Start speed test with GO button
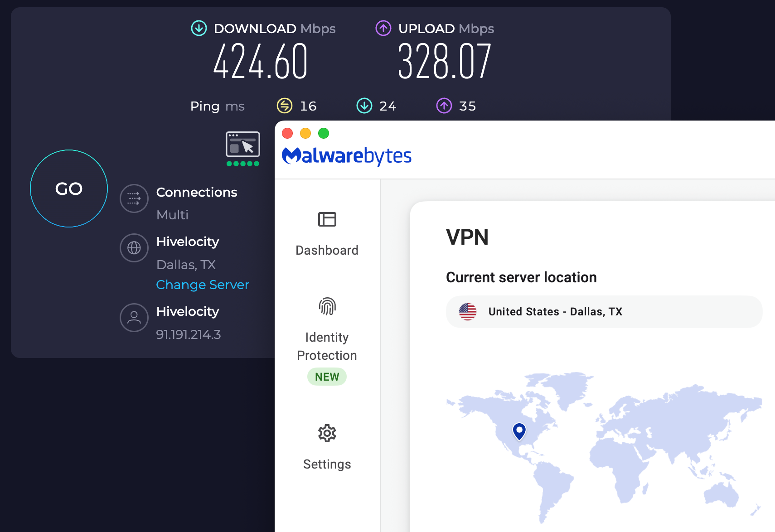This screenshot has height=532, width=775. pos(69,189)
